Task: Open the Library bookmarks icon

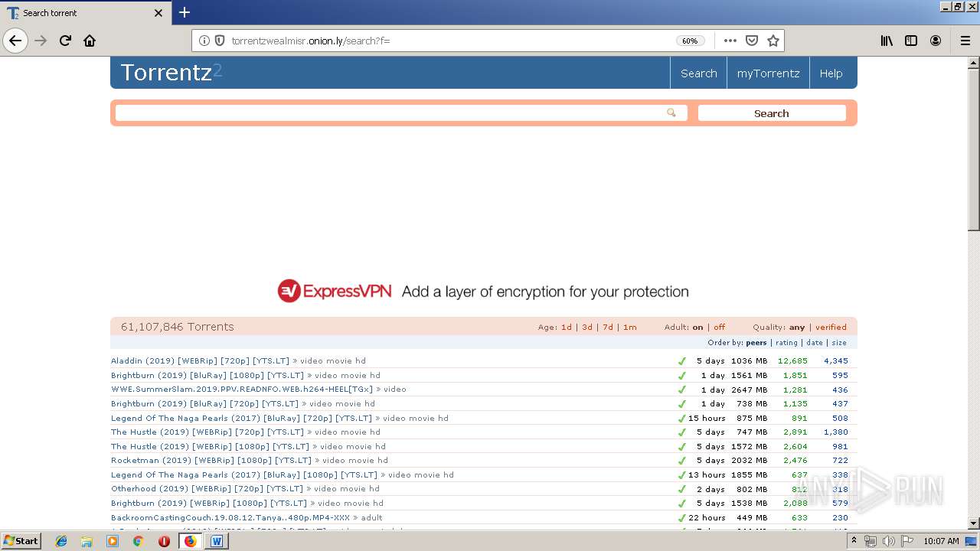Action: point(887,41)
